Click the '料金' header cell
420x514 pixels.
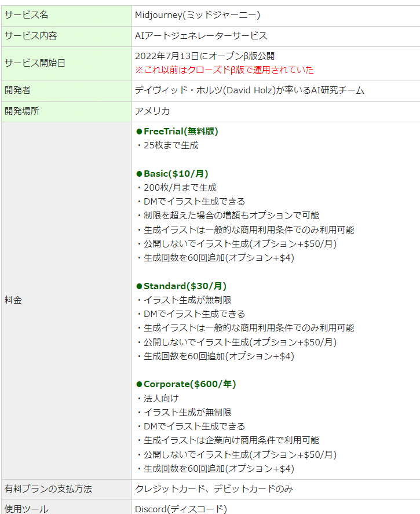tap(67, 301)
